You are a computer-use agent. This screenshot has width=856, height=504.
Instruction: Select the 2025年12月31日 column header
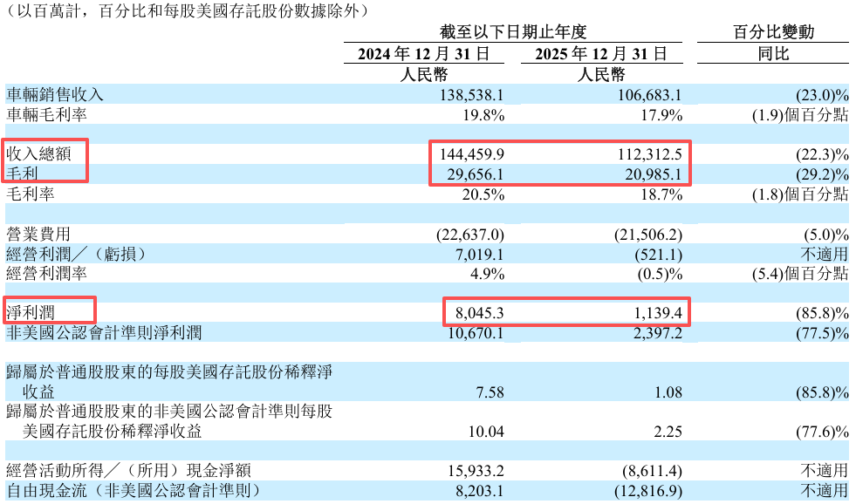click(601, 54)
